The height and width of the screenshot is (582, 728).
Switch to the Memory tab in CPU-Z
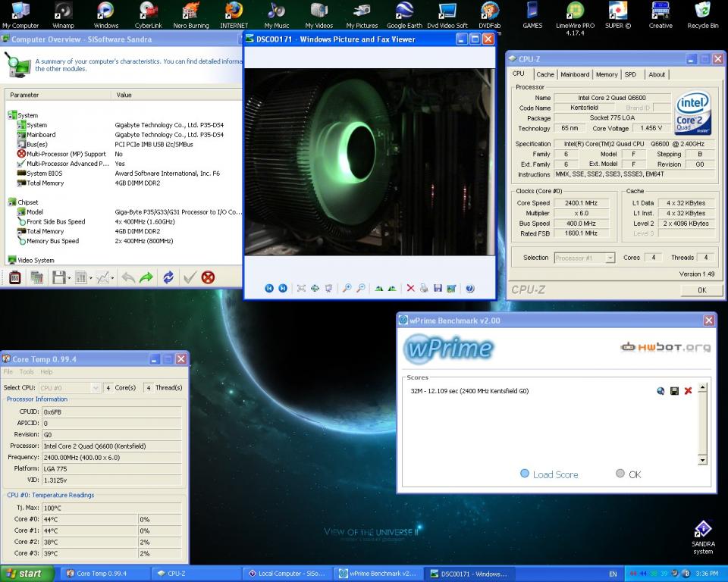(607, 74)
